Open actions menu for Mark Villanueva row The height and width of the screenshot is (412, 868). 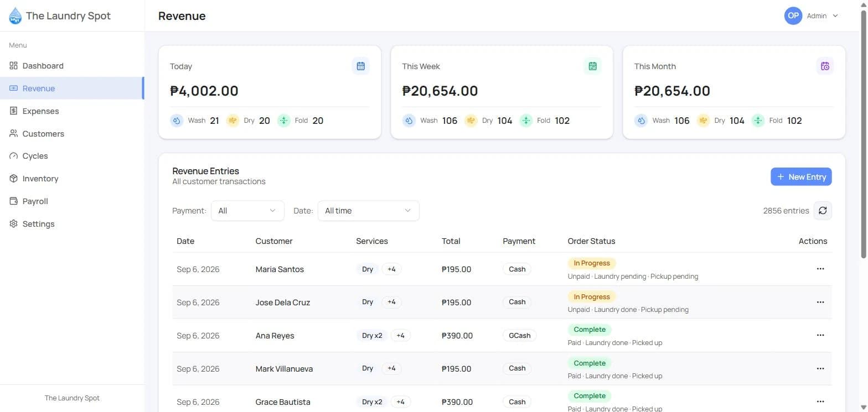(820, 368)
